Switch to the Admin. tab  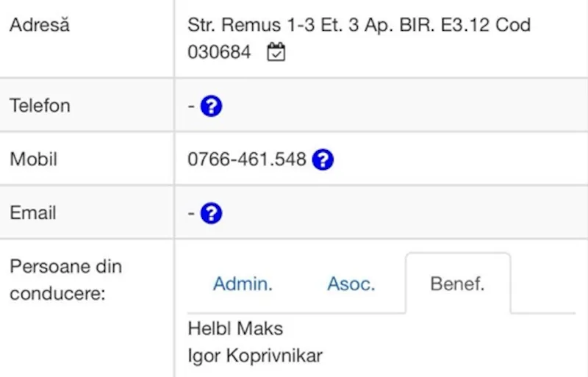[x=243, y=284]
